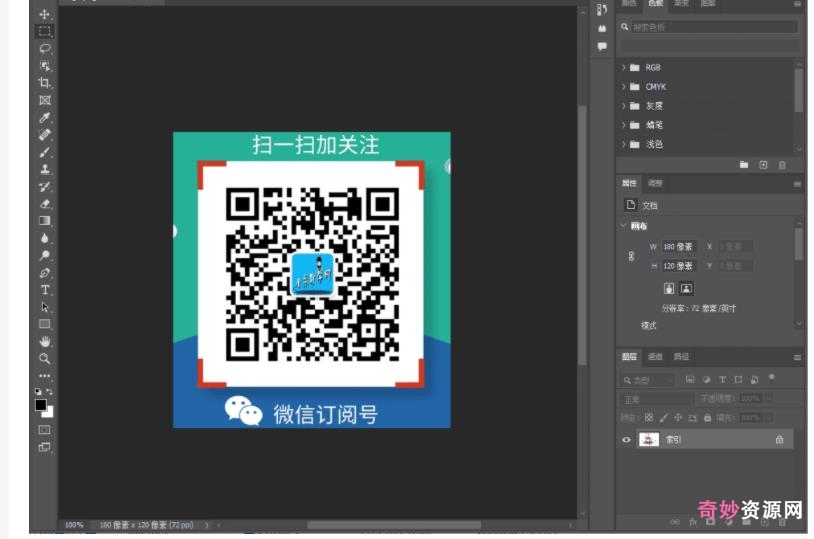814x539 pixels.
Task: Open the Comments panel icon in dock
Action: (602, 46)
